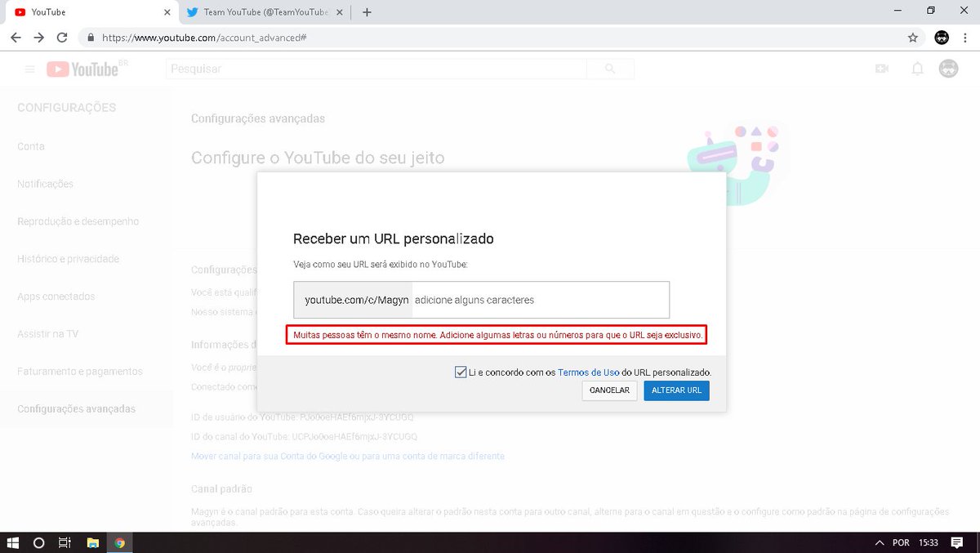Open Faturamento e pagamentos settings
Viewport: 980px width, 553px height.
[80, 372]
